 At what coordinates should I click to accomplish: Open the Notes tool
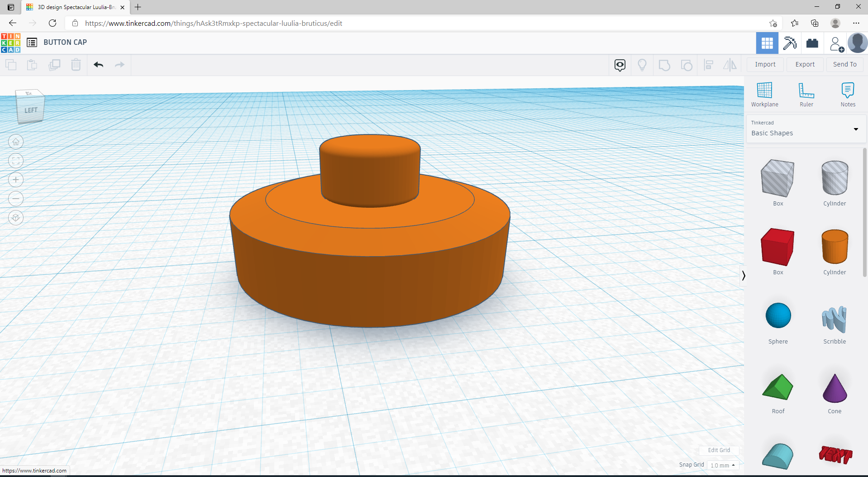(x=848, y=95)
